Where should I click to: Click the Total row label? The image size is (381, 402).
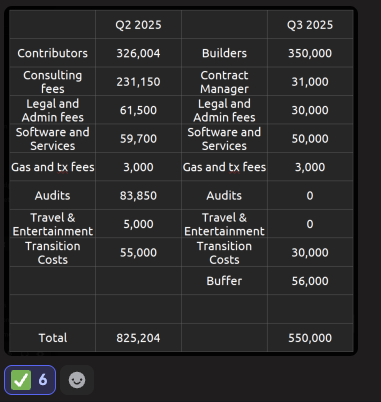(x=53, y=338)
